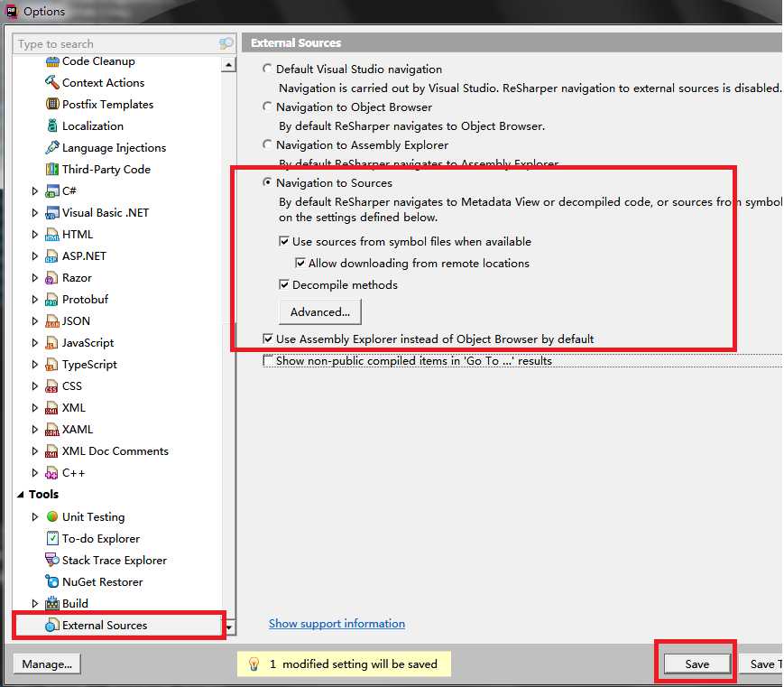Image resolution: width=784 pixels, height=687 pixels.
Task: Click the Code Cleanup icon
Action: click(x=52, y=61)
